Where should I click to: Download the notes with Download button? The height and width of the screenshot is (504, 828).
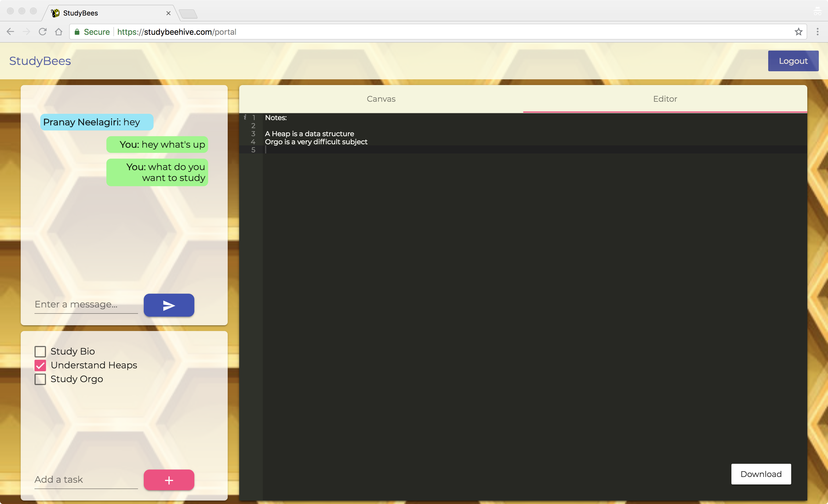[760, 474]
